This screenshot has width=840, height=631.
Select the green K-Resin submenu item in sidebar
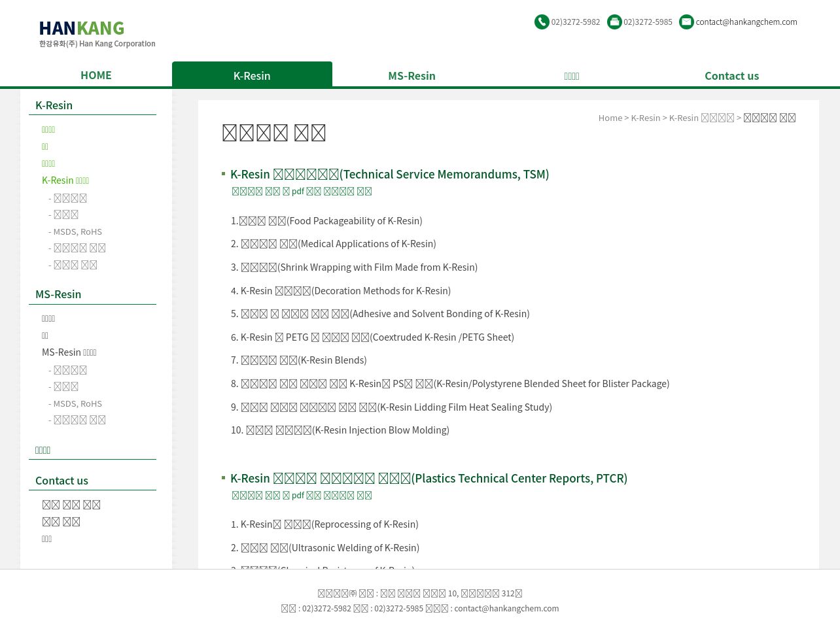(65, 180)
